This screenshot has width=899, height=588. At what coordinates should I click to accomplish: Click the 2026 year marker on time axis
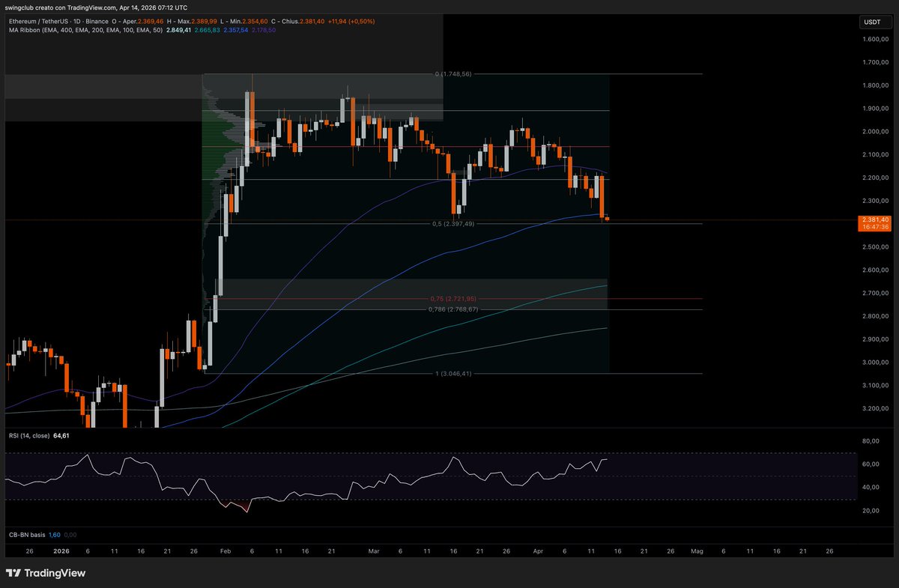coord(61,551)
